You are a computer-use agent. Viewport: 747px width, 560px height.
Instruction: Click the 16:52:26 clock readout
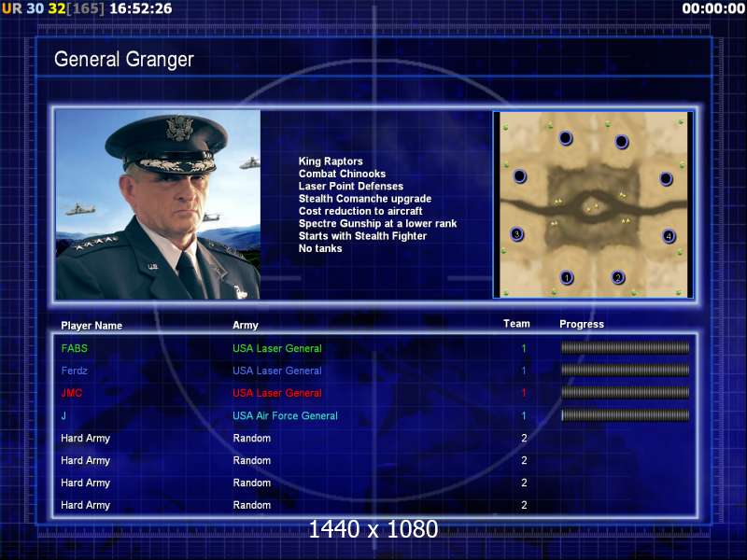pyautogui.click(x=141, y=8)
